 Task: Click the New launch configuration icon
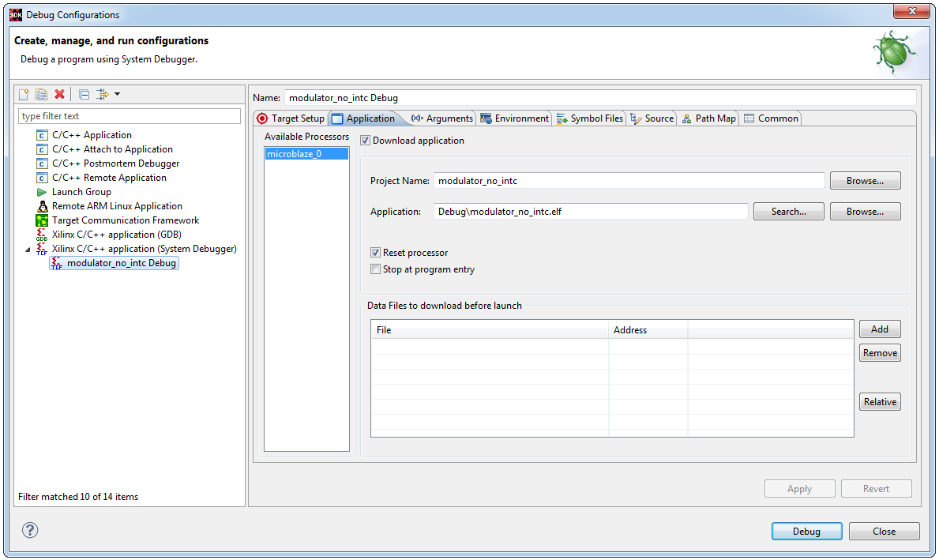24,94
